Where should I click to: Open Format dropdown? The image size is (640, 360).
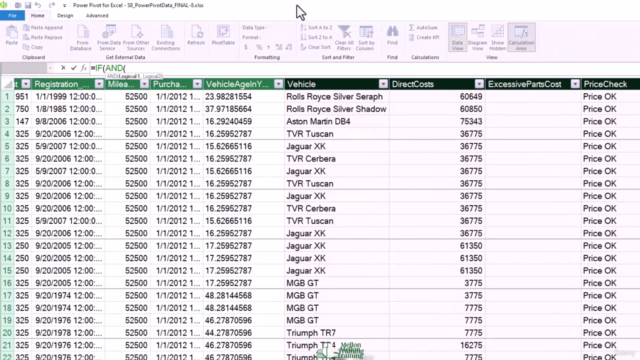pyautogui.click(x=252, y=37)
